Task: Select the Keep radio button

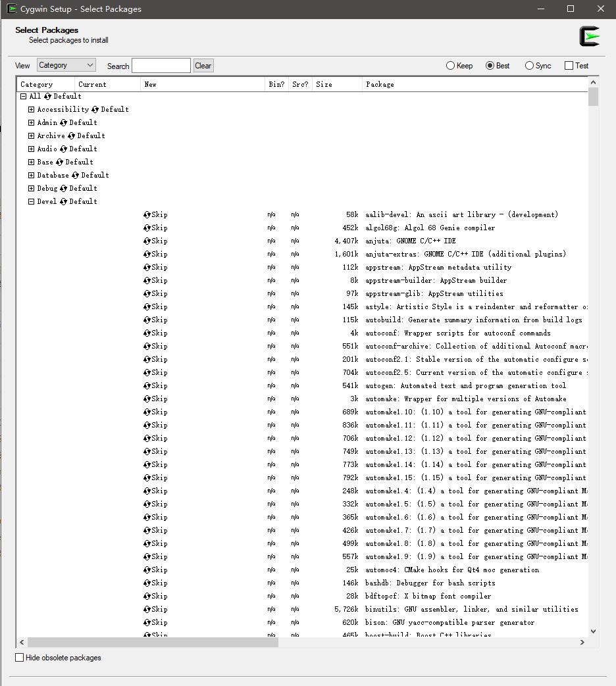Action: 450,66
